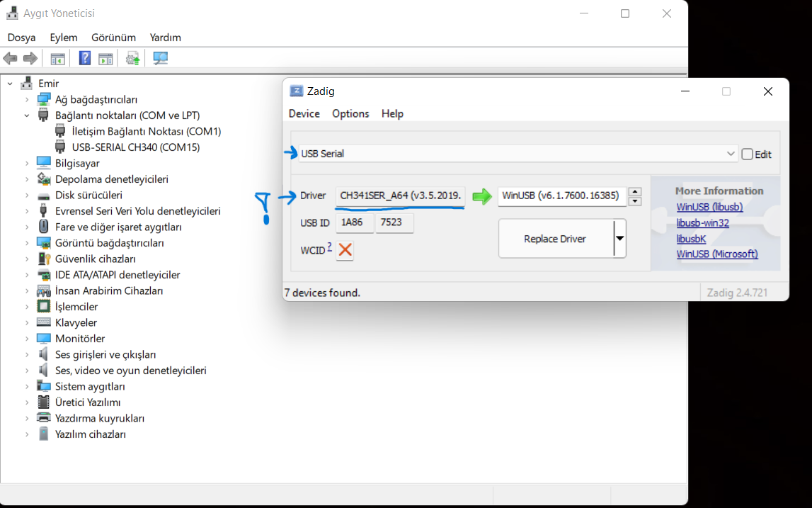Click the blue question mark Help icon

[x=84, y=59]
